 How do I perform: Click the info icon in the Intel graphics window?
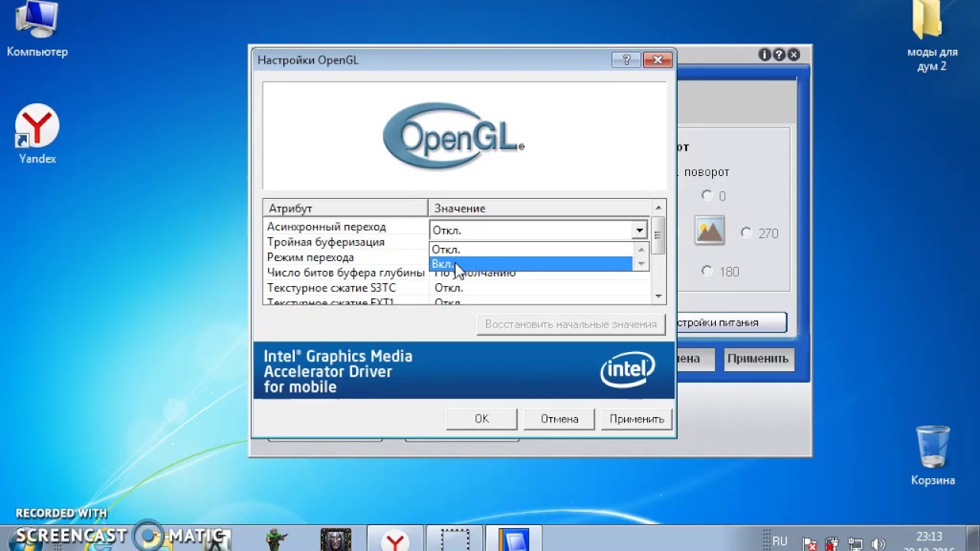pyautogui.click(x=765, y=55)
